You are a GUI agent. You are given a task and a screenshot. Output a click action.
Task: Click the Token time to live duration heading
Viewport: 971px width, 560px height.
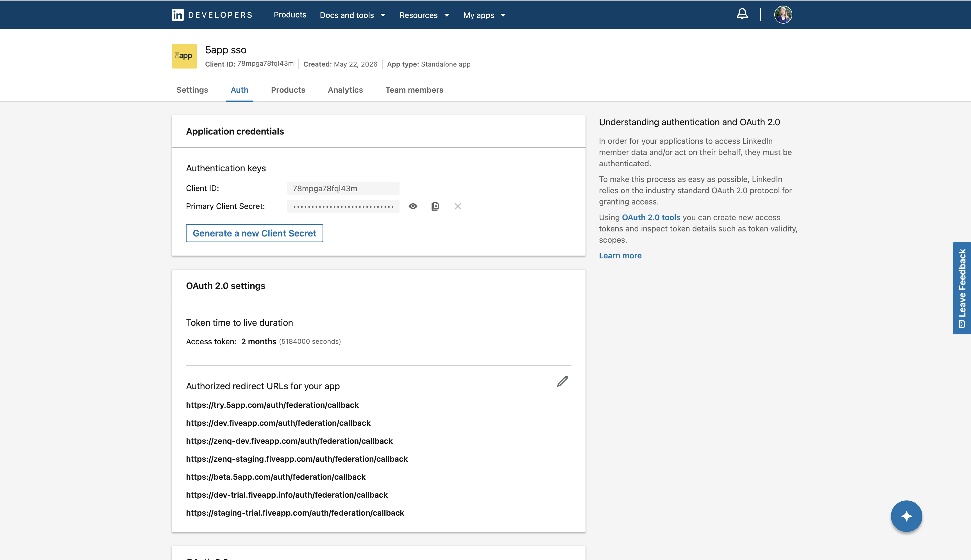click(240, 323)
